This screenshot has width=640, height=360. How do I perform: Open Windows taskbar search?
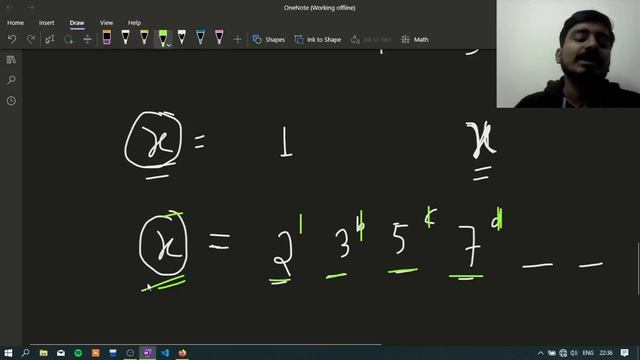click(x=25, y=353)
